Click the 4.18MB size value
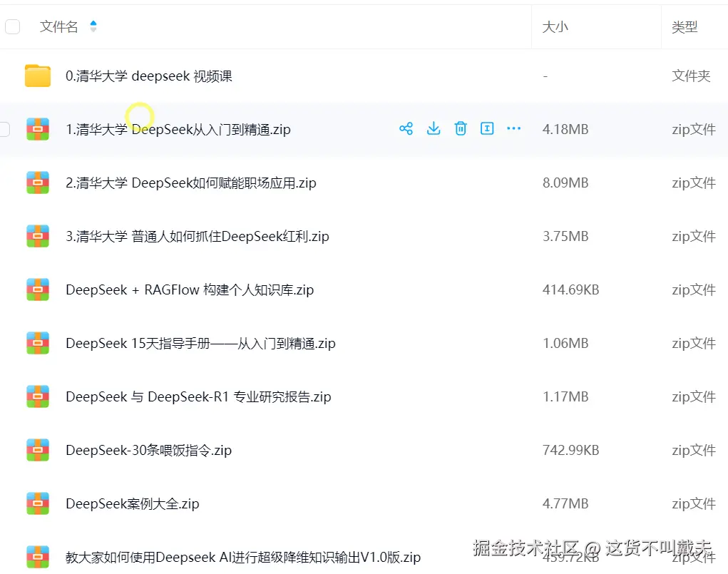The image size is (728, 574). tap(565, 129)
